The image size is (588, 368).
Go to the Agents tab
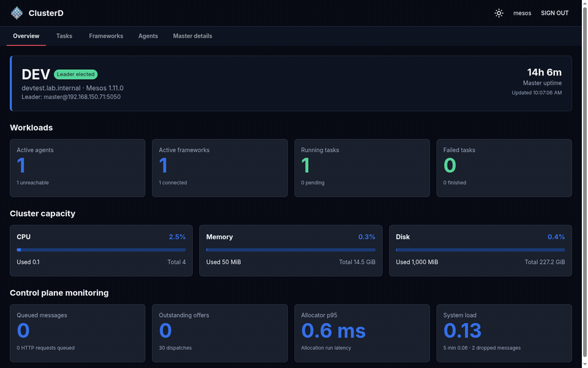(x=148, y=36)
